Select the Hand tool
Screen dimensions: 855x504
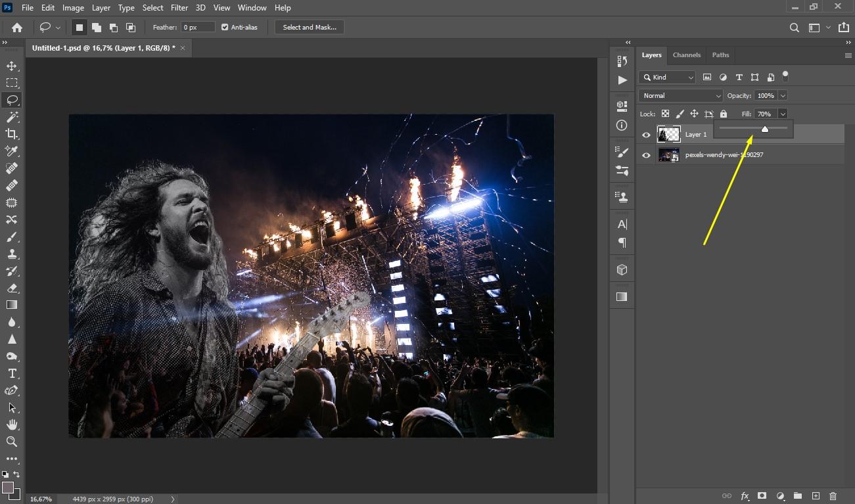click(x=12, y=424)
